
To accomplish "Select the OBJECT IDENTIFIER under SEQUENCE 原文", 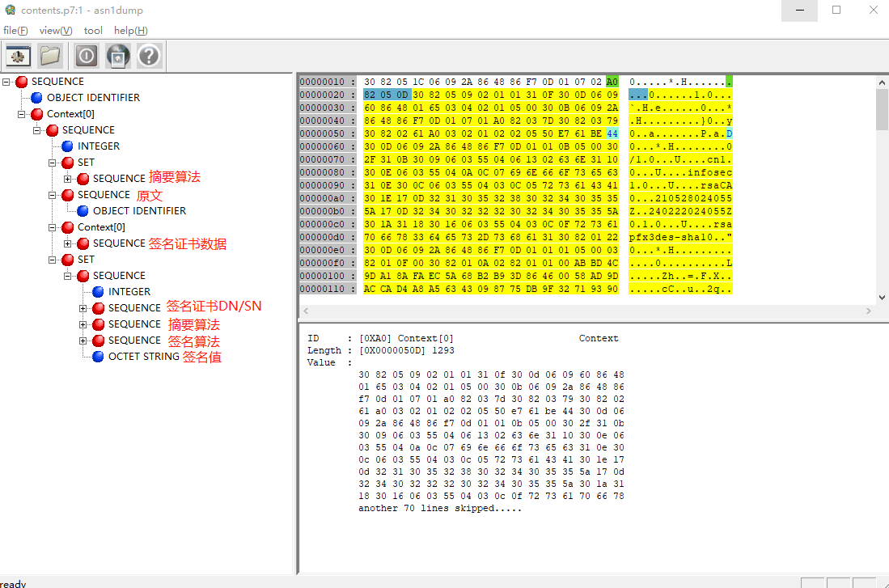I will click(x=139, y=211).
